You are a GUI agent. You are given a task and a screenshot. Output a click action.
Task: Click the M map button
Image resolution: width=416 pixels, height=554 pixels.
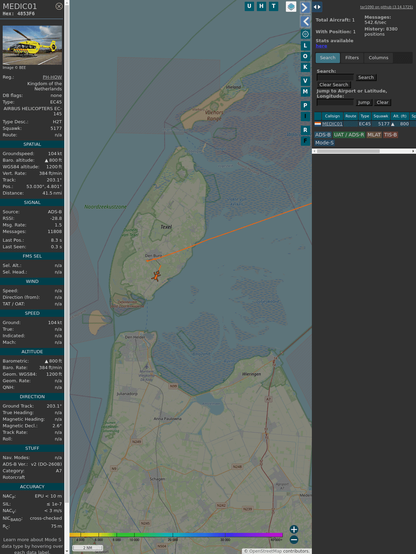click(305, 92)
